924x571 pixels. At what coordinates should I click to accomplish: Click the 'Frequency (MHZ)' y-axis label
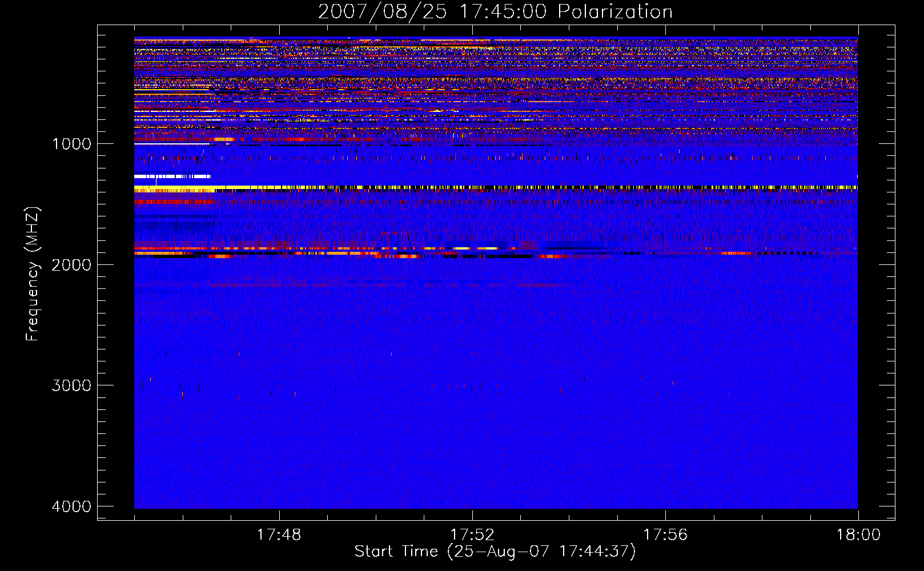33,274
